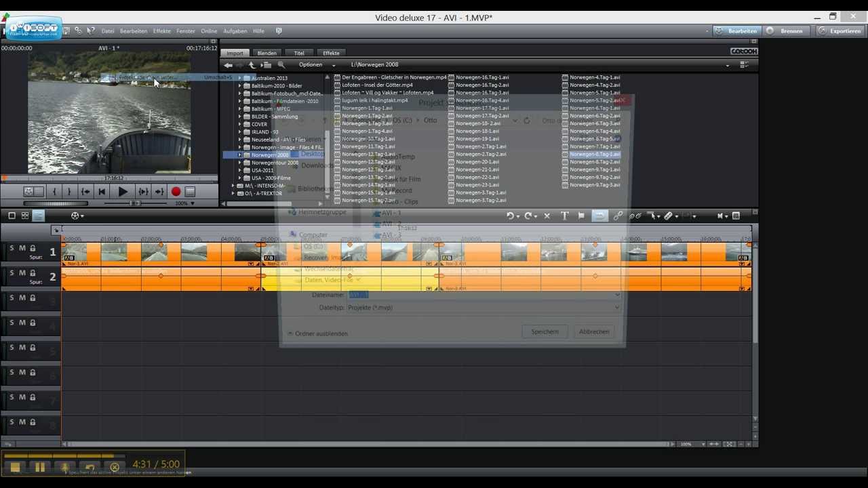868x488 pixels.
Task: Lock track 1
Action: [x=33, y=248]
